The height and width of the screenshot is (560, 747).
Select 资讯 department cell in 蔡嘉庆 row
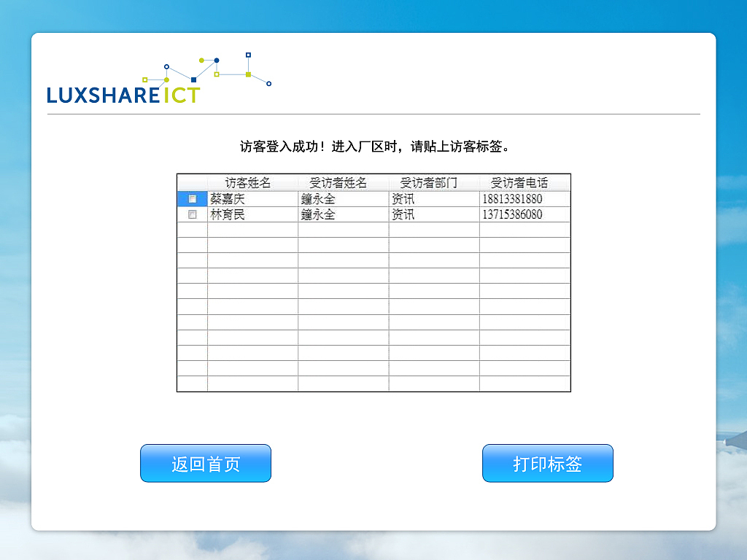[434, 198]
